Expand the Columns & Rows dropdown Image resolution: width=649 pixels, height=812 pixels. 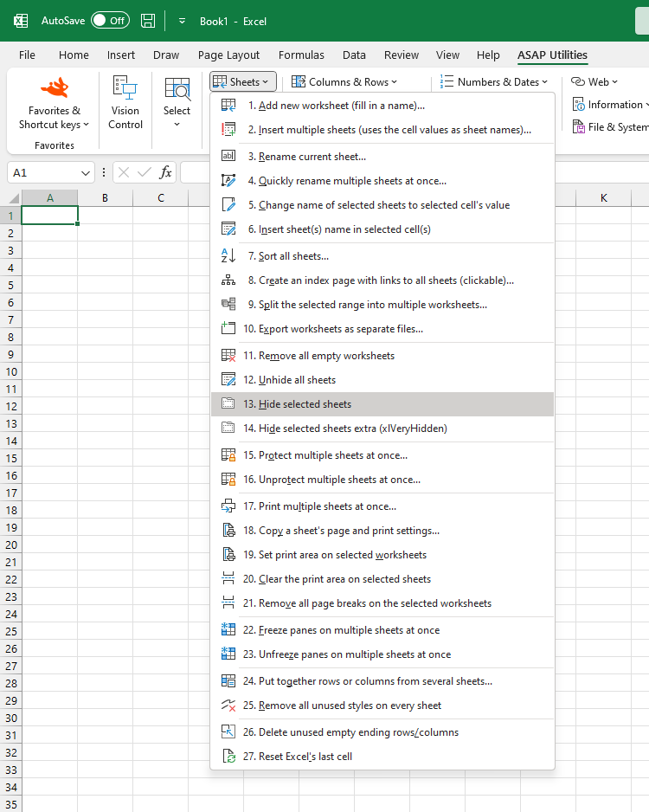coord(344,82)
